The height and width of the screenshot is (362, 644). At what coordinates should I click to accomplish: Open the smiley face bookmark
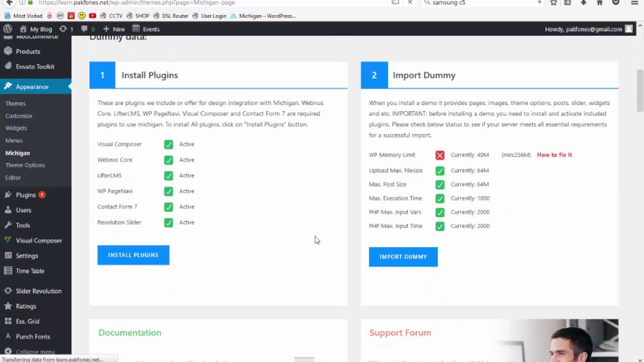pyautogui.click(x=82, y=16)
